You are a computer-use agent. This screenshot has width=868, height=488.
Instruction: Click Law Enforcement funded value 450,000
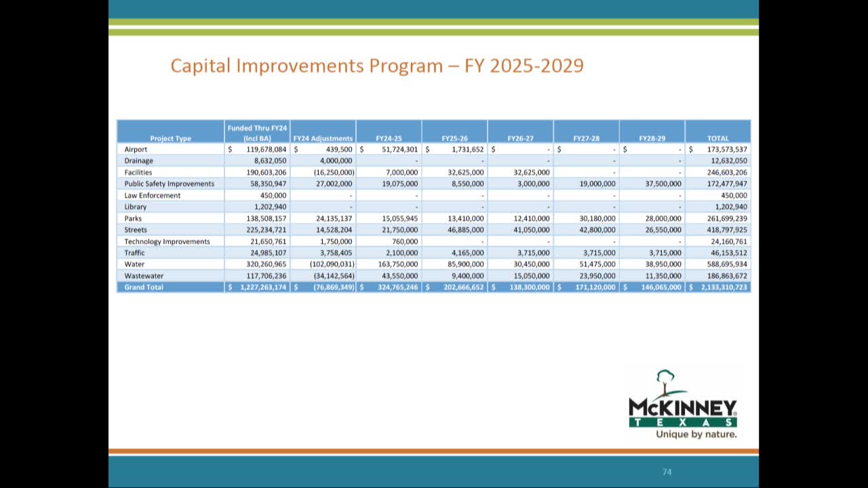(273, 195)
